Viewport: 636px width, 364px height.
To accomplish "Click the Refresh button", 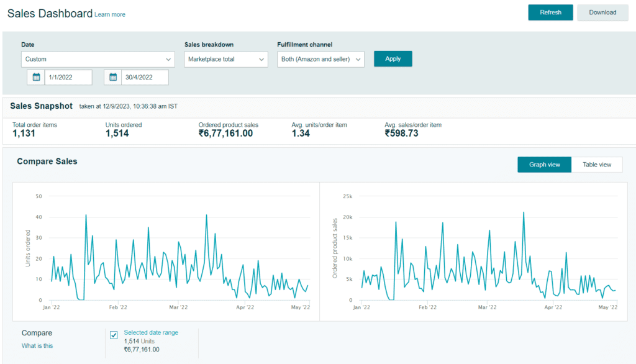I will pos(550,12).
